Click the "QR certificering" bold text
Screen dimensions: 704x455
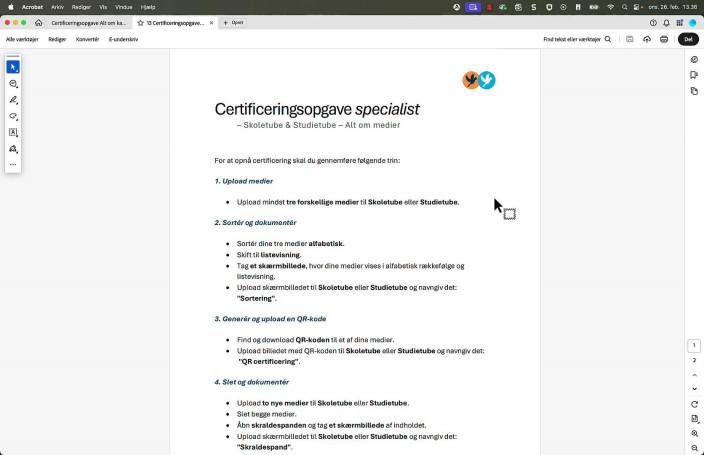tap(269, 362)
